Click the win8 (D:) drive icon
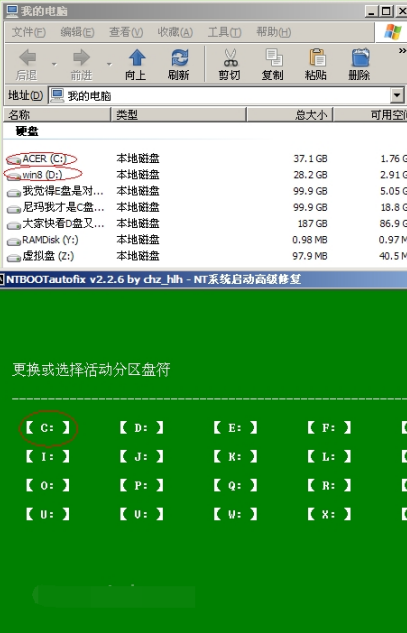The height and width of the screenshot is (633, 407). [x=14, y=176]
